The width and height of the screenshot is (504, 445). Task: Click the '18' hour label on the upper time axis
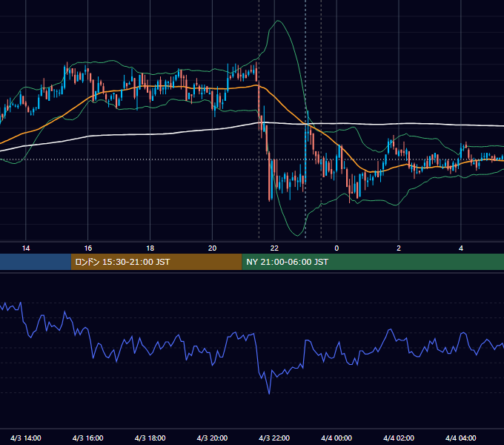(x=150, y=248)
